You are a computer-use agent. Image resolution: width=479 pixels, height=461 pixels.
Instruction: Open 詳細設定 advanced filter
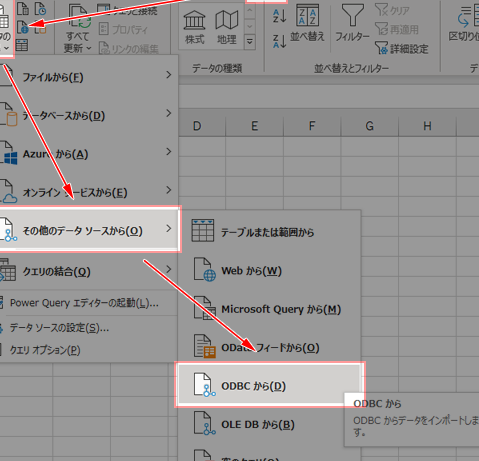[x=401, y=49]
